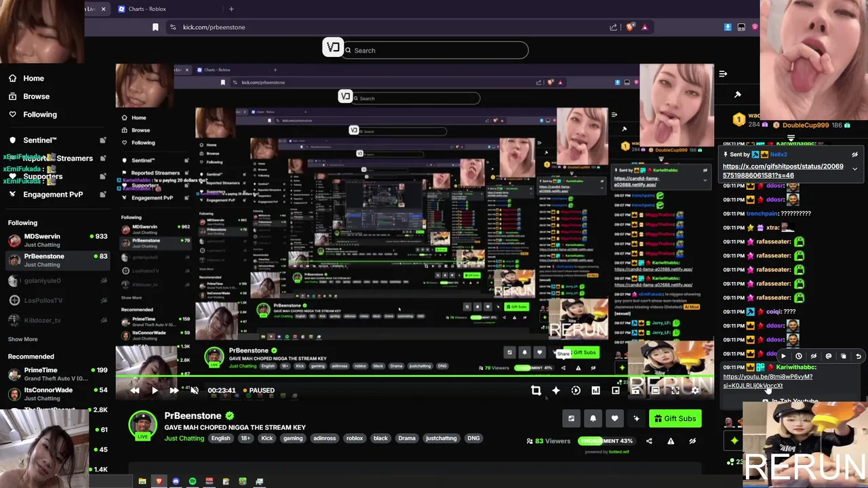Open Spotify from the taskbar
Image resolution: width=868 pixels, height=488 pixels.
(193, 481)
